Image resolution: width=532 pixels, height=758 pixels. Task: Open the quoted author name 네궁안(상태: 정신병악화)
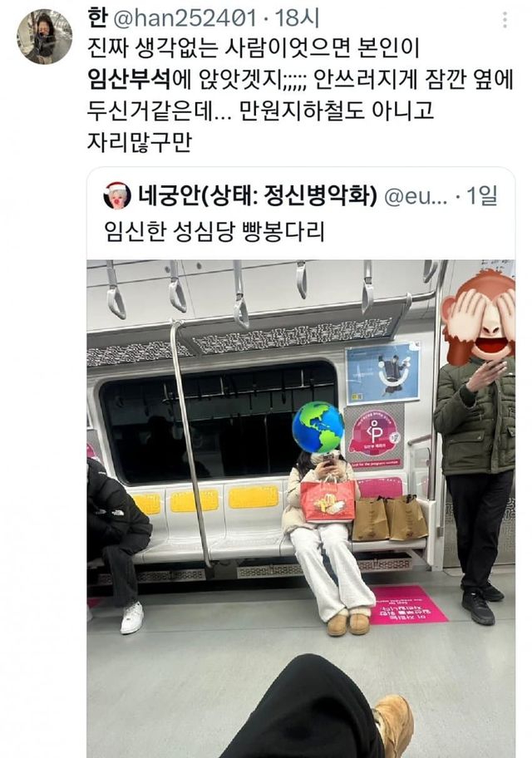tap(258, 196)
